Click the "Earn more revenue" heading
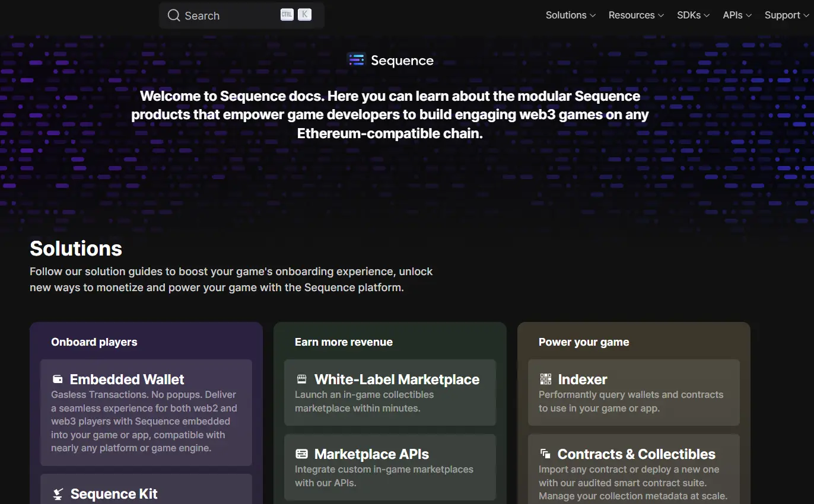The width and height of the screenshot is (814, 504). coord(344,342)
